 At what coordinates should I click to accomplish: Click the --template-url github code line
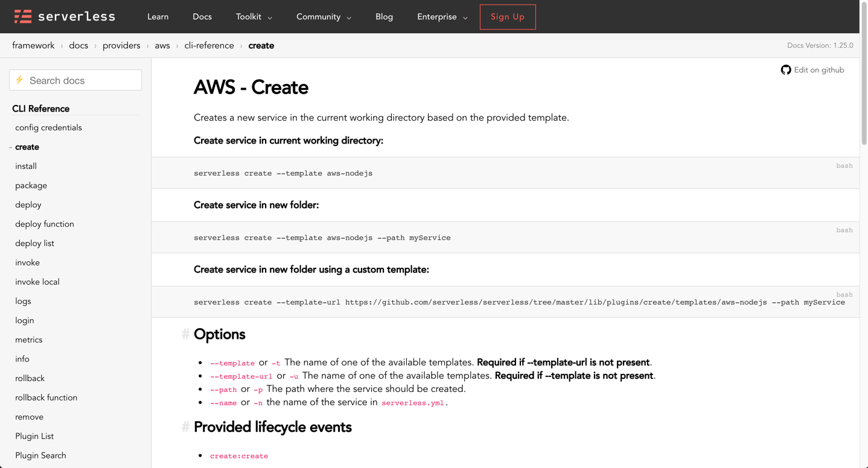[x=519, y=302]
